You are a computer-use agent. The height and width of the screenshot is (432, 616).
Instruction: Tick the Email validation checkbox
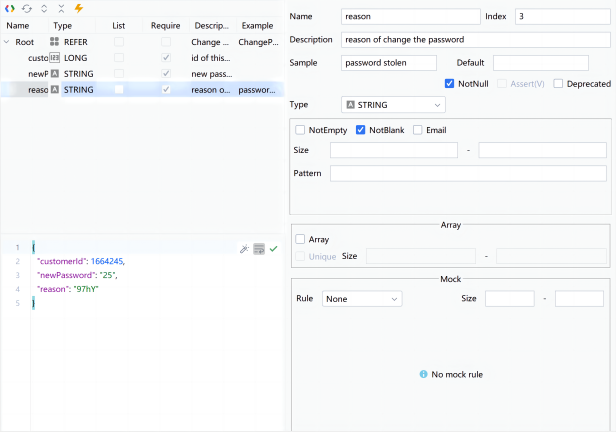tap(417, 130)
